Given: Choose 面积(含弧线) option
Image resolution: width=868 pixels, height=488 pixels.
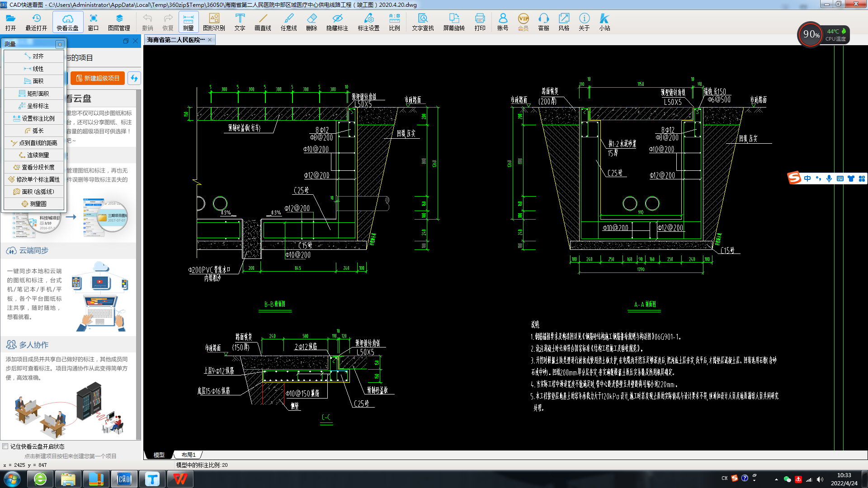Looking at the screenshot, I should coord(34,192).
